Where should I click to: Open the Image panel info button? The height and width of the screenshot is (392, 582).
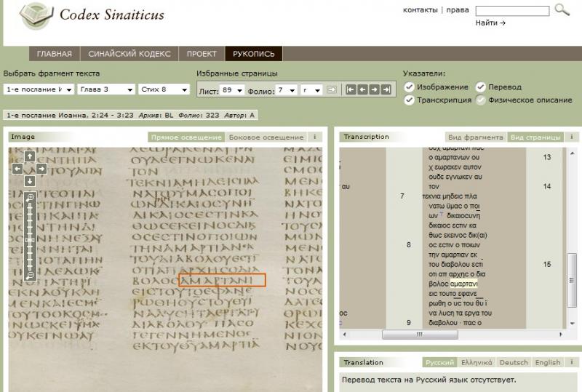(314, 137)
